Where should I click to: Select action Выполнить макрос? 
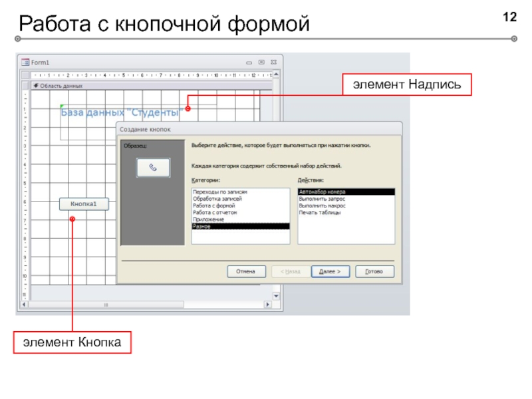[346, 205]
